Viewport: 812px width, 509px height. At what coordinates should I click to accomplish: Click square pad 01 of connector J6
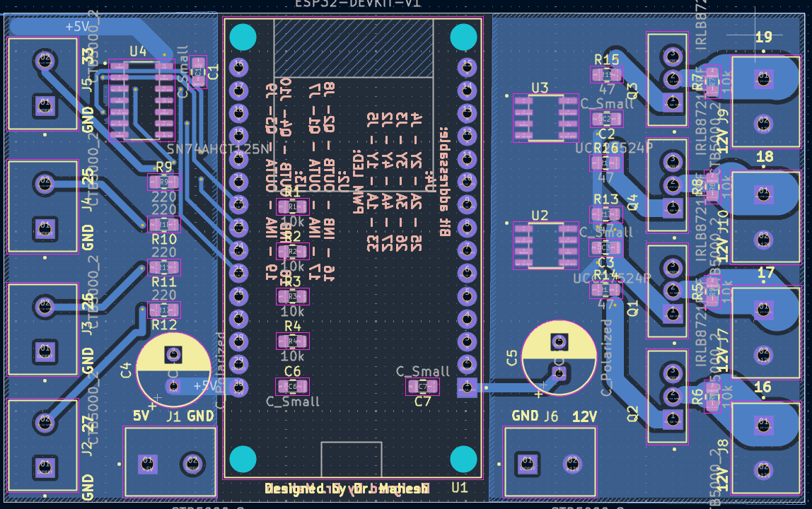[x=527, y=464]
